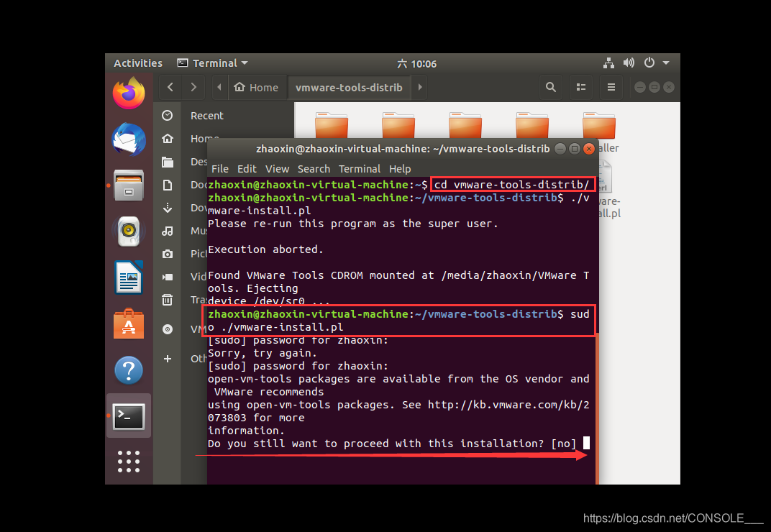Click the Videos icon in sidebar

coord(167,277)
